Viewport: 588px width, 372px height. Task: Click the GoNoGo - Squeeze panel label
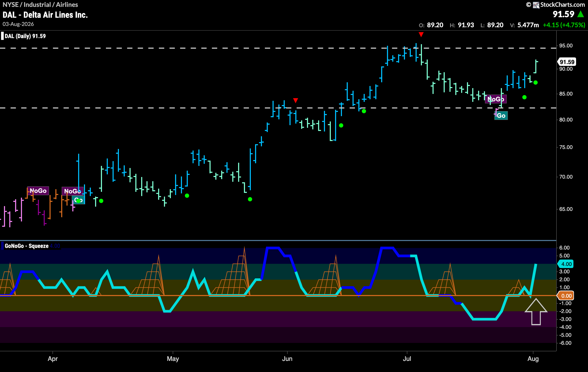(x=26, y=246)
